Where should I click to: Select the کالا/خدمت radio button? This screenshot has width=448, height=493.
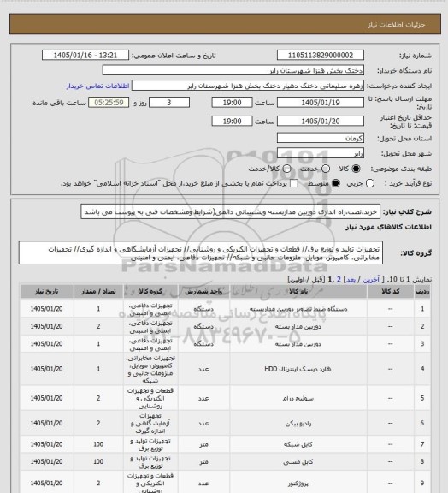(x=286, y=169)
